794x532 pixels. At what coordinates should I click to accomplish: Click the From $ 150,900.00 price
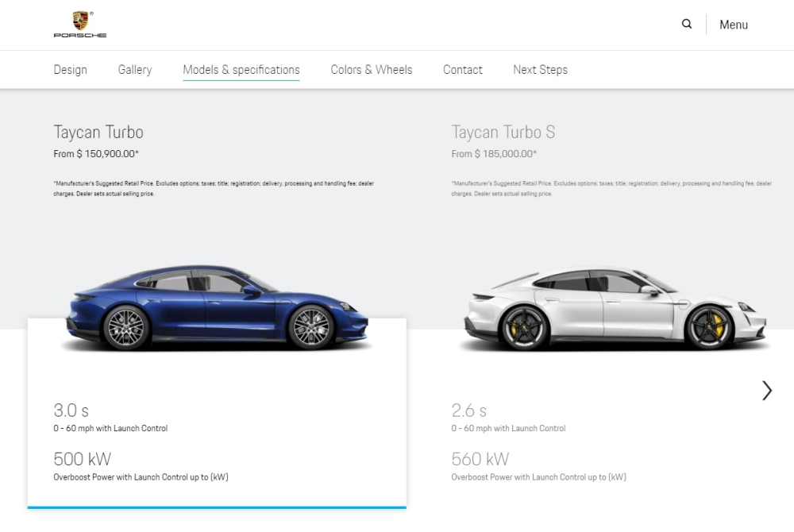point(96,153)
